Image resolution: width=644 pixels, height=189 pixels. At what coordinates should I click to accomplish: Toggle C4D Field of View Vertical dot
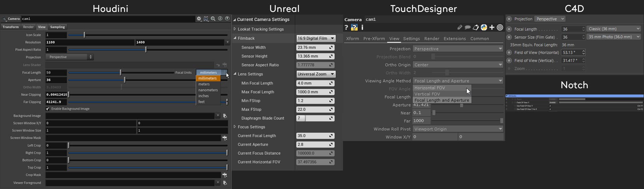point(509,61)
